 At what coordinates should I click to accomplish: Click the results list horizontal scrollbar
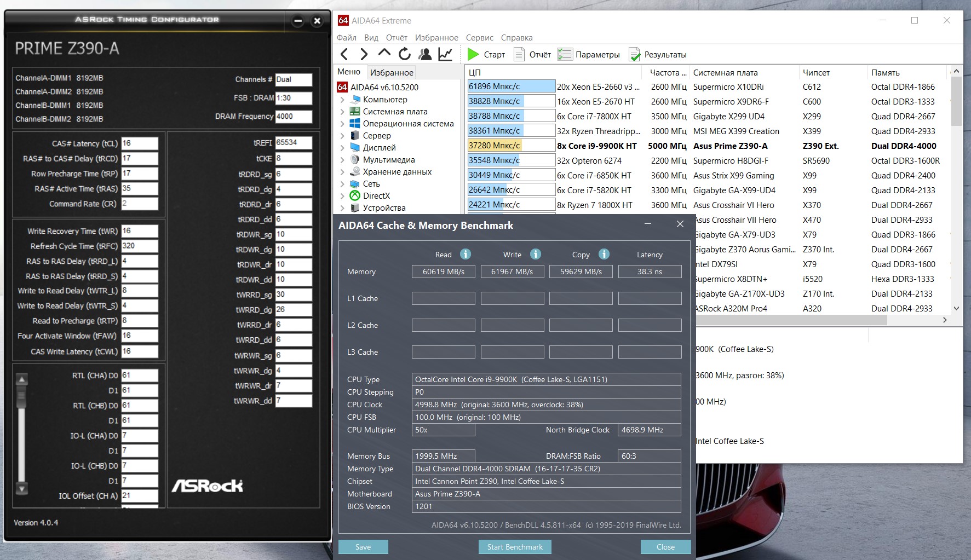[791, 320]
